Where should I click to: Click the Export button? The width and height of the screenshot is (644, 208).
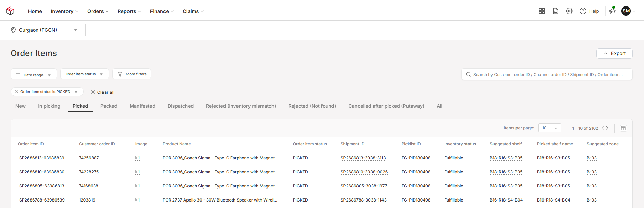614,53
